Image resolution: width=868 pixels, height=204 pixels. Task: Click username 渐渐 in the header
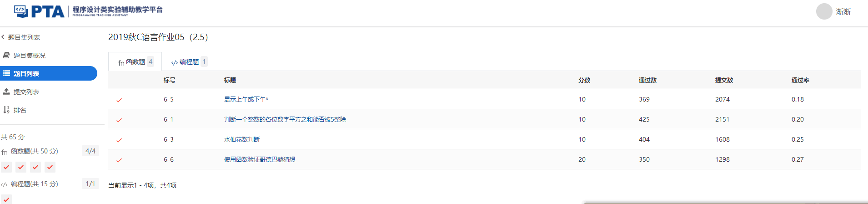point(843,12)
